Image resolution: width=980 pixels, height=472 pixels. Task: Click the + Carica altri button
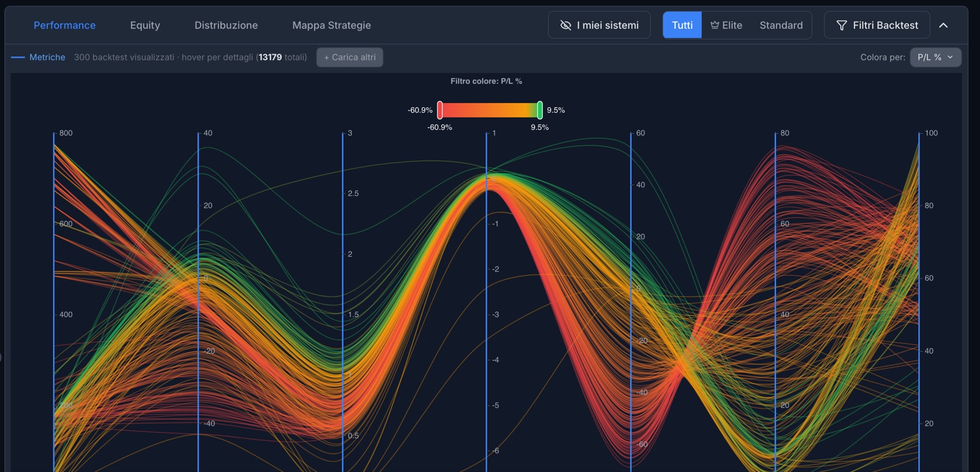350,57
